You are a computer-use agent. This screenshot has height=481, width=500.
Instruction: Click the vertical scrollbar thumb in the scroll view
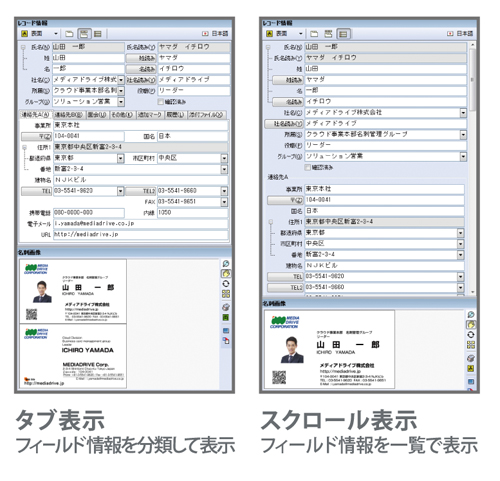pyautogui.click(x=472, y=79)
